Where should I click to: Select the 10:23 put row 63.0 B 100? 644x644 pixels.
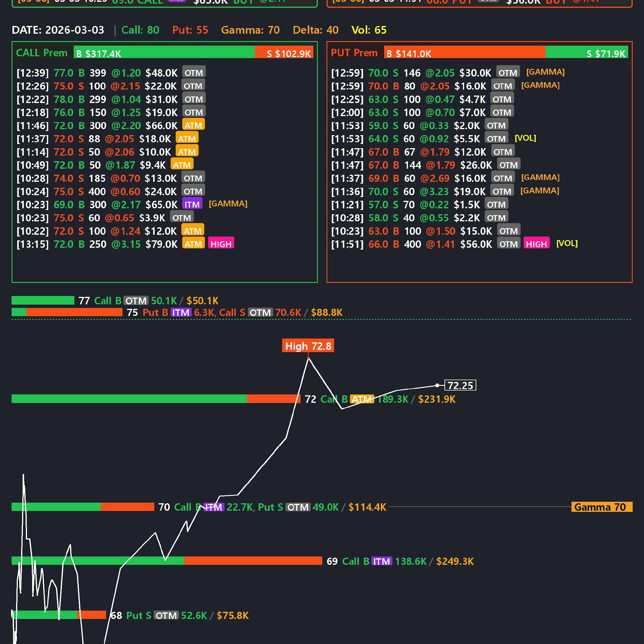426,231
